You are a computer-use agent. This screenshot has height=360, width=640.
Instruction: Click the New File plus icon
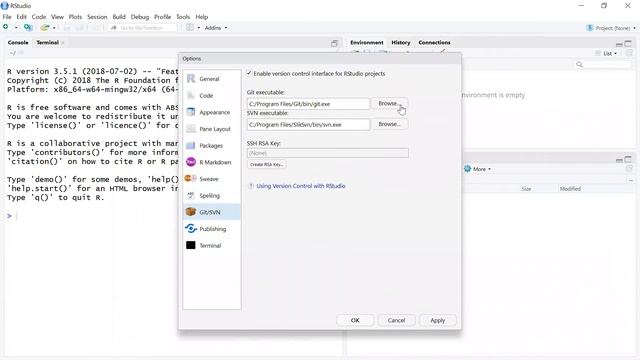(6, 27)
